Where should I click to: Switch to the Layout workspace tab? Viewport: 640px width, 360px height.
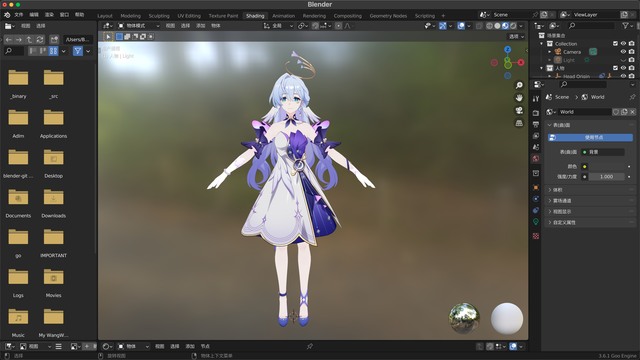coord(105,16)
